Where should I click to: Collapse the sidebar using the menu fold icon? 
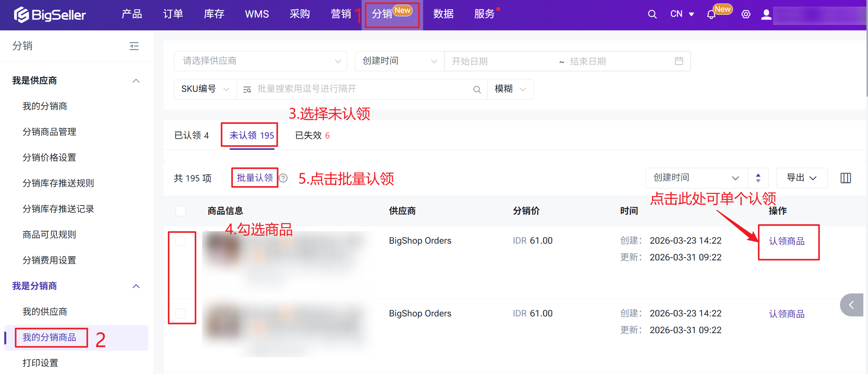[x=134, y=46]
